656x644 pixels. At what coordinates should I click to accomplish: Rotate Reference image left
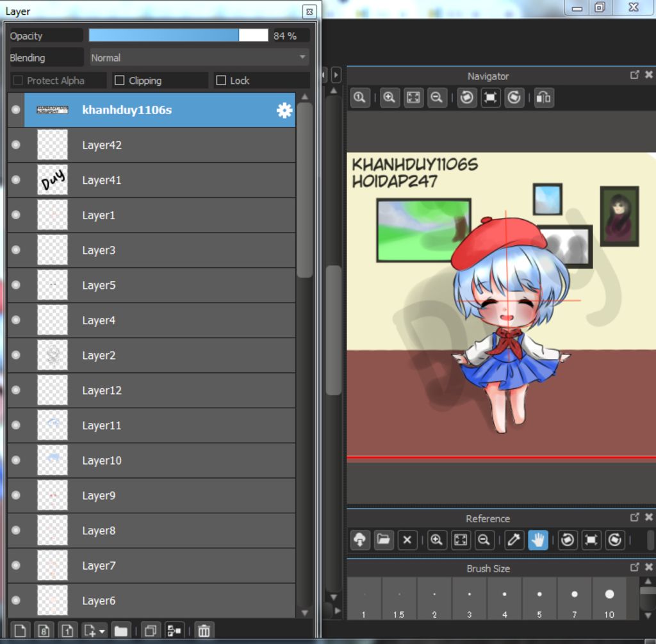point(568,540)
